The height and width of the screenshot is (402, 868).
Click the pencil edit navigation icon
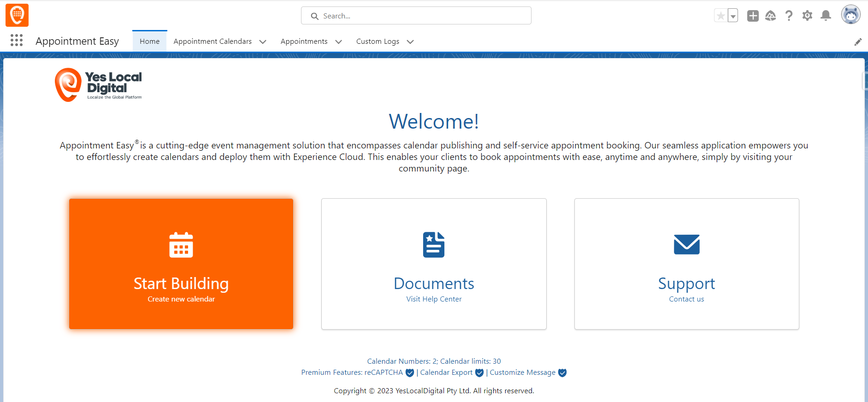(x=858, y=42)
